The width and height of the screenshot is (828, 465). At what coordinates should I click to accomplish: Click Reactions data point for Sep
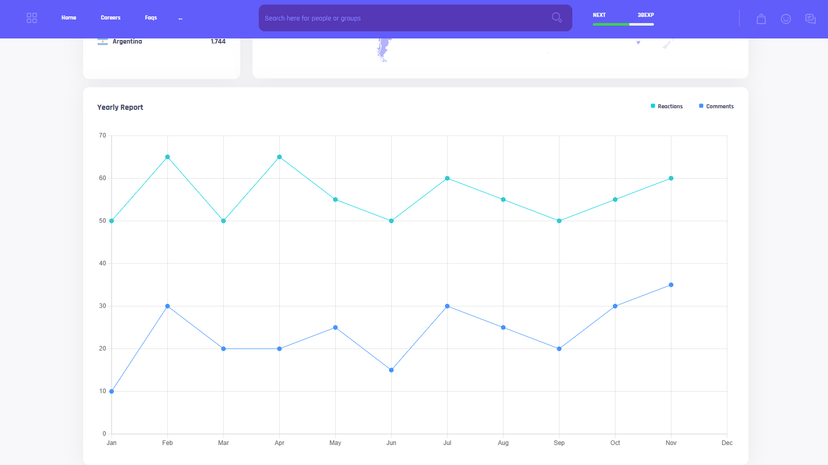[559, 221]
